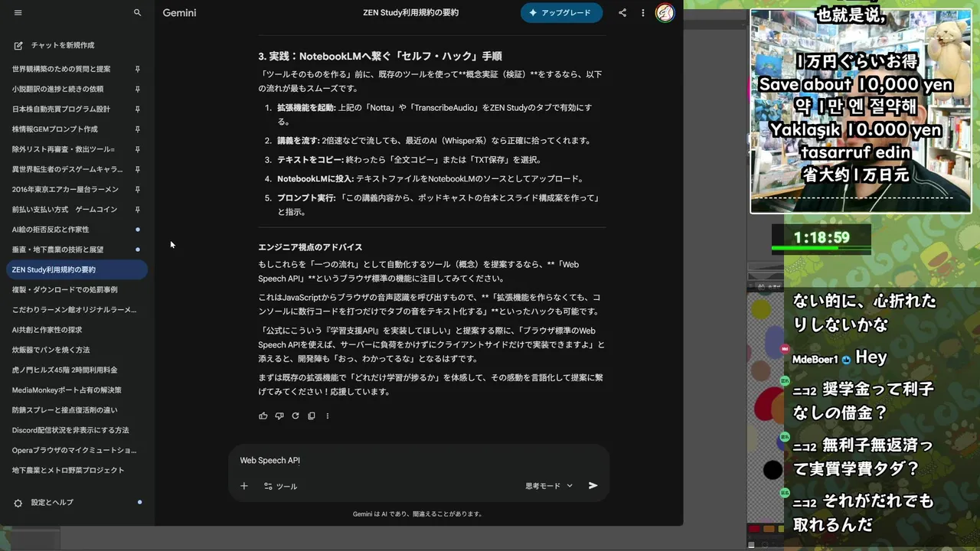
Task: Unpin chat 日本株自動売買プログラム設計
Action: tap(138, 109)
